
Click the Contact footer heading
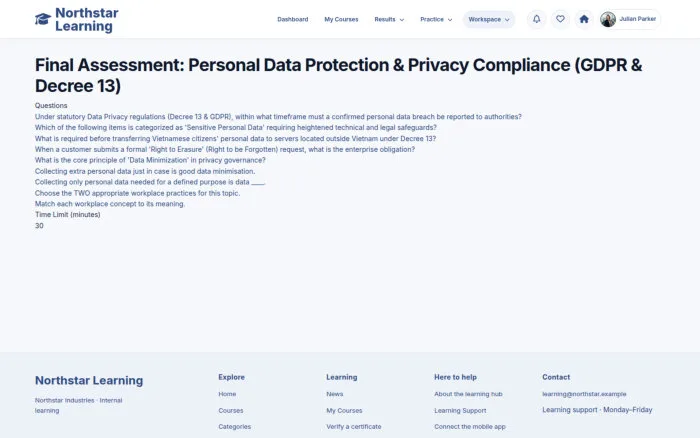[556, 377]
